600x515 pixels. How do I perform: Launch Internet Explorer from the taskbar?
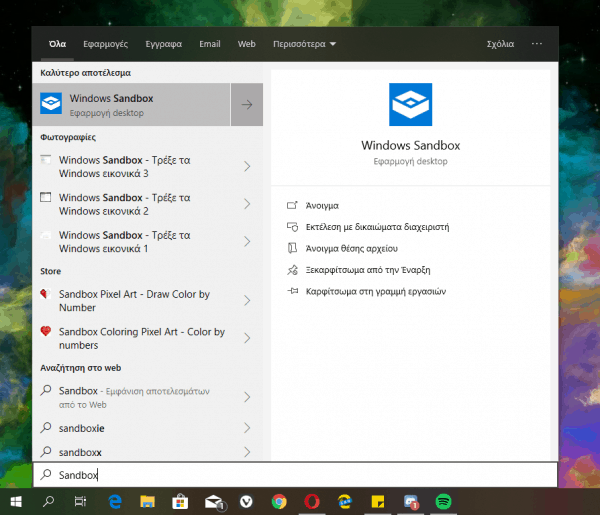345,502
